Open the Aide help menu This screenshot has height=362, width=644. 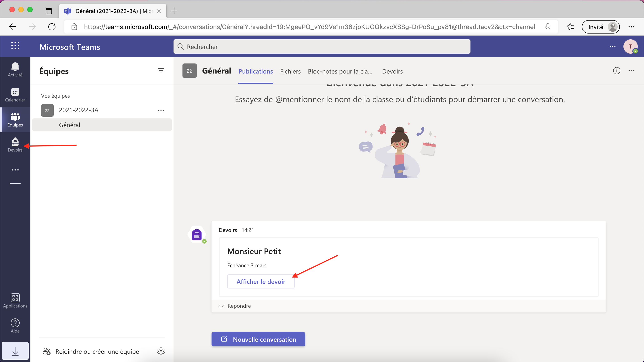pyautogui.click(x=15, y=326)
